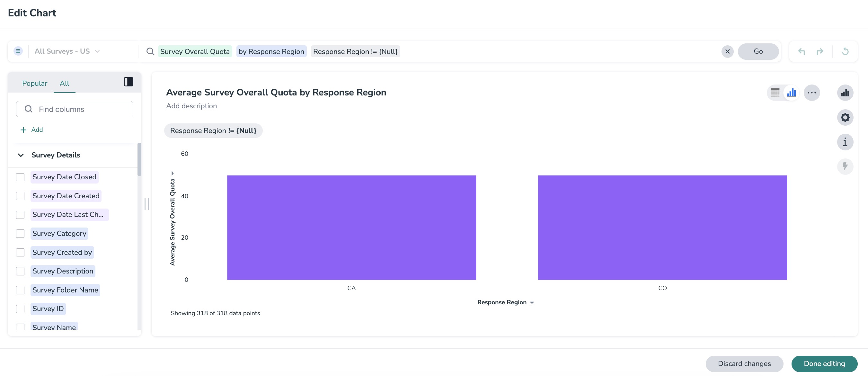Click the undo arrow icon
Screen dimensions: 868x376
pos(801,52)
